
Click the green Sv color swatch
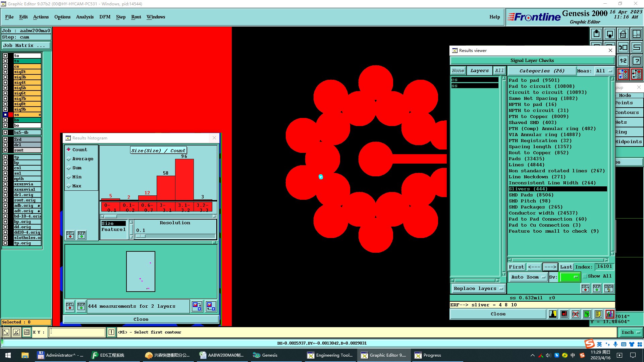tap(570, 277)
